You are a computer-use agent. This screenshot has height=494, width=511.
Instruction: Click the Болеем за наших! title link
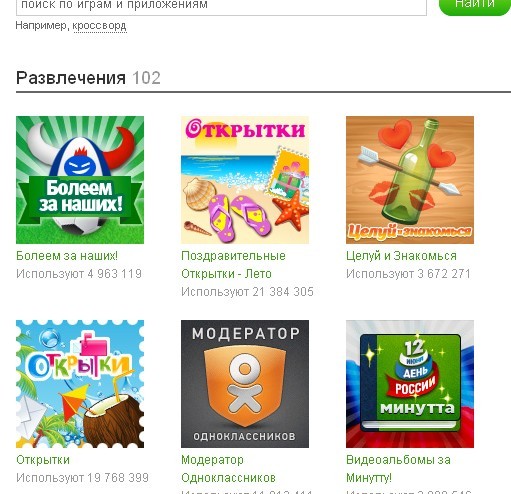(x=67, y=256)
